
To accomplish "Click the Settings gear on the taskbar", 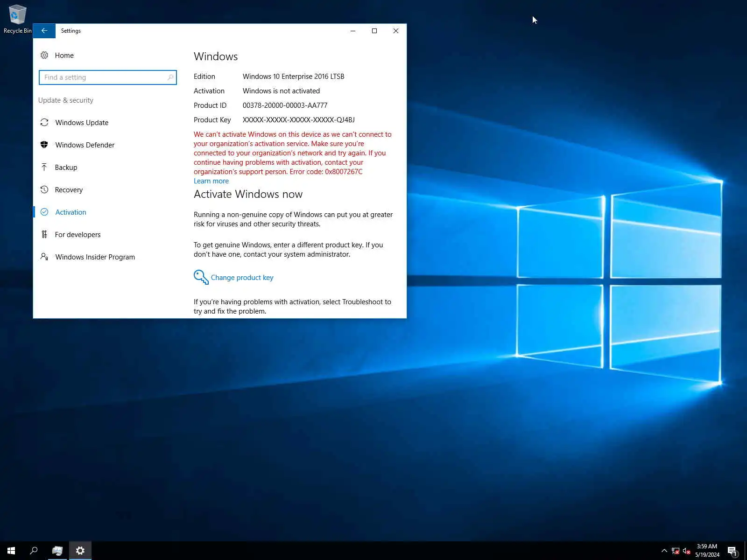I will [x=80, y=551].
